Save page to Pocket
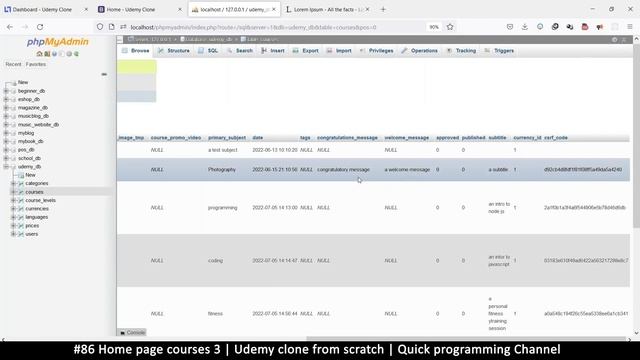 tap(510, 27)
